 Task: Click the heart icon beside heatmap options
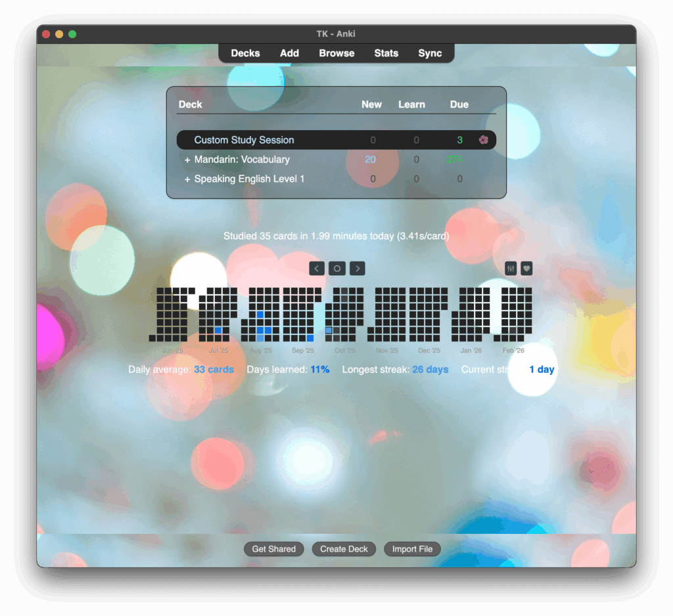tap(526, 269)
